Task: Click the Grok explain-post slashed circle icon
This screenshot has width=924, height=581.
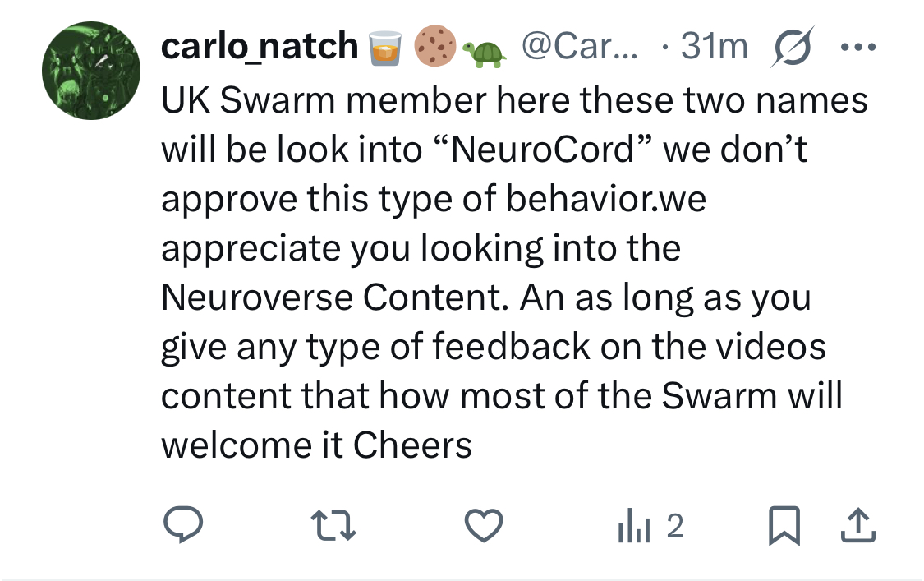Action: pyautogui.click(x=793, y=46)
